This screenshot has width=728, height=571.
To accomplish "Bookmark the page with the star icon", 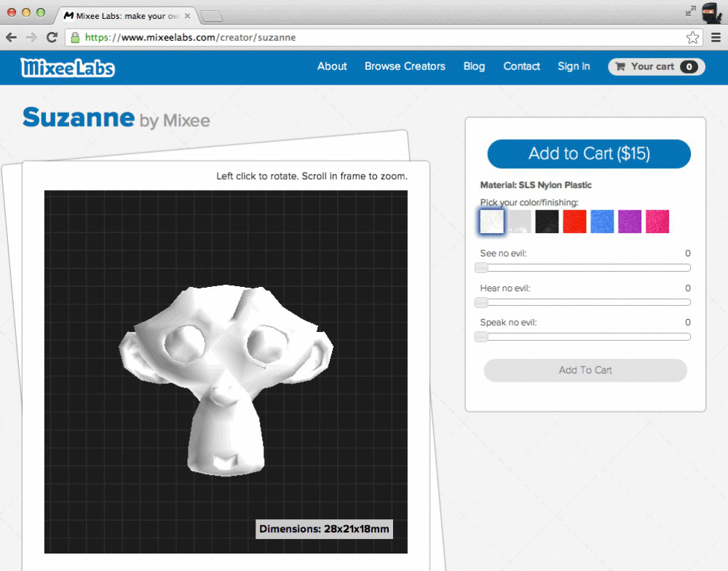I will pyautogui.click(x=692, y=37).
